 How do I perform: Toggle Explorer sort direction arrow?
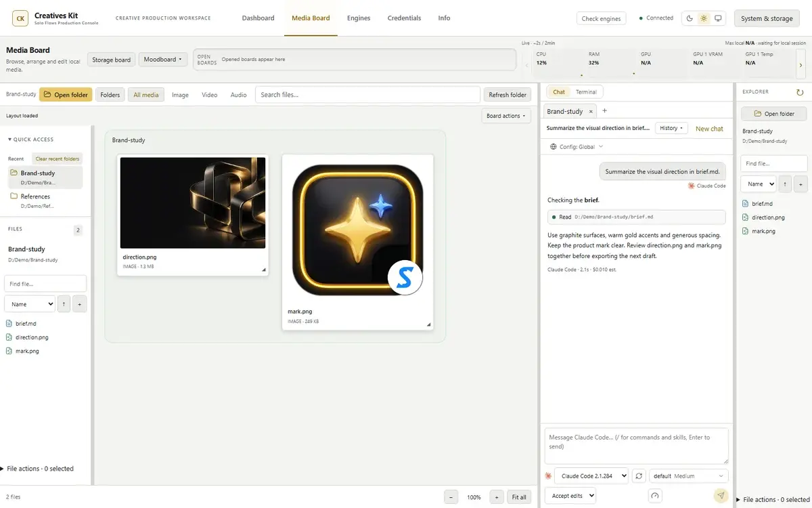(786, 184)
